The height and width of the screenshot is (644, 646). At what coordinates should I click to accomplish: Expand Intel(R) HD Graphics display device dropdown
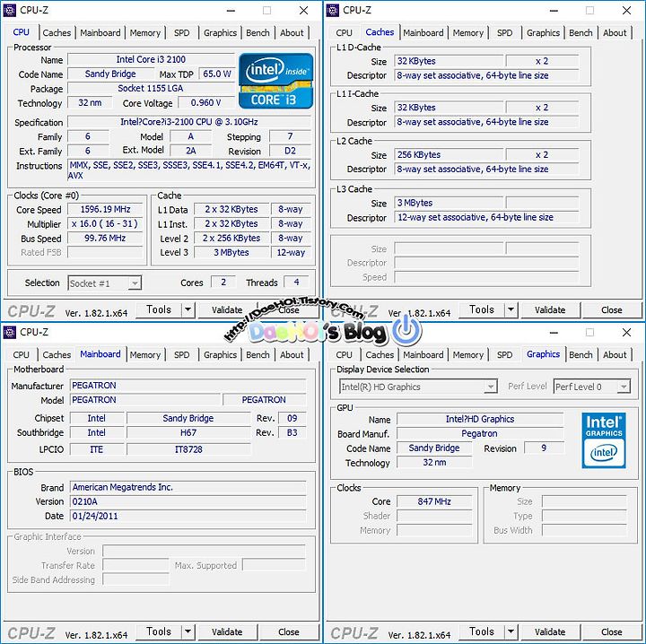pyautogui.click(x=491, y=387)
